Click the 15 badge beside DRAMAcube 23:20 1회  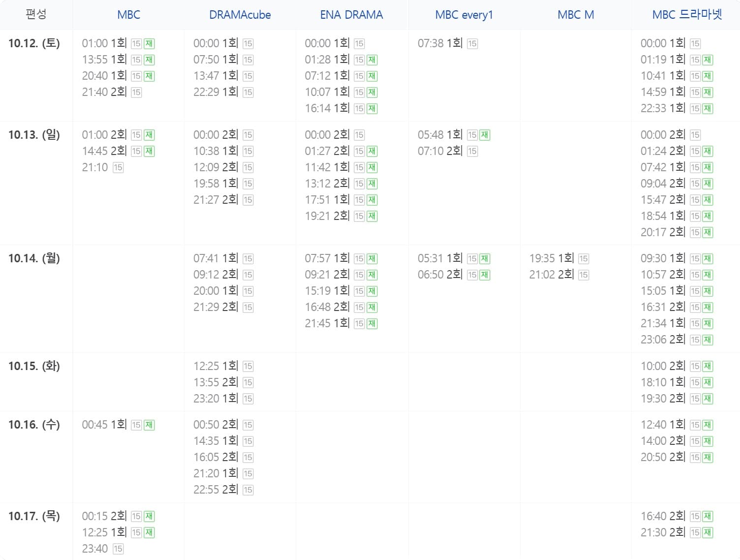point(248,399)
